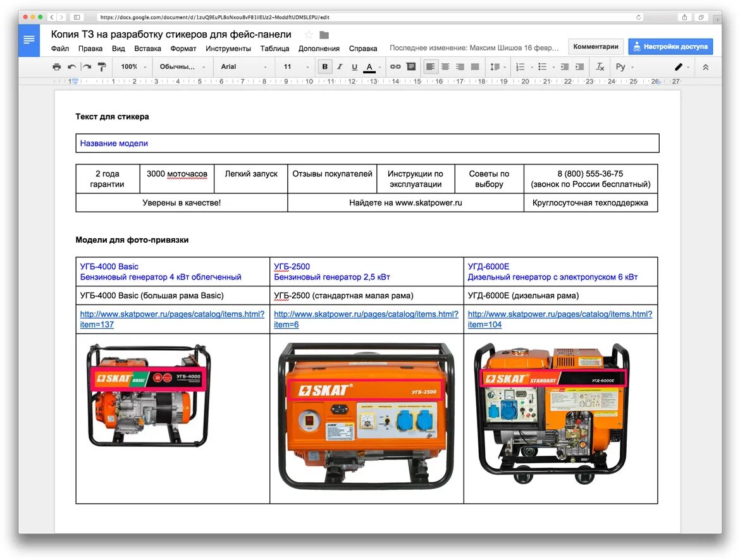Toggle the Safari sidebar button

pos(77,17)
